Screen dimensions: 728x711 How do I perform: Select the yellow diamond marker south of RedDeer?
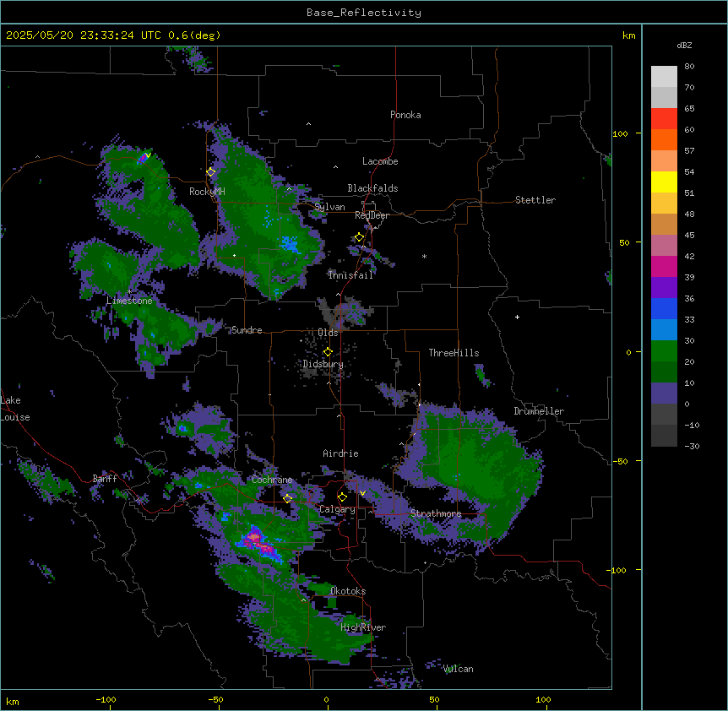pyautogui.click(x=360, y=237)
